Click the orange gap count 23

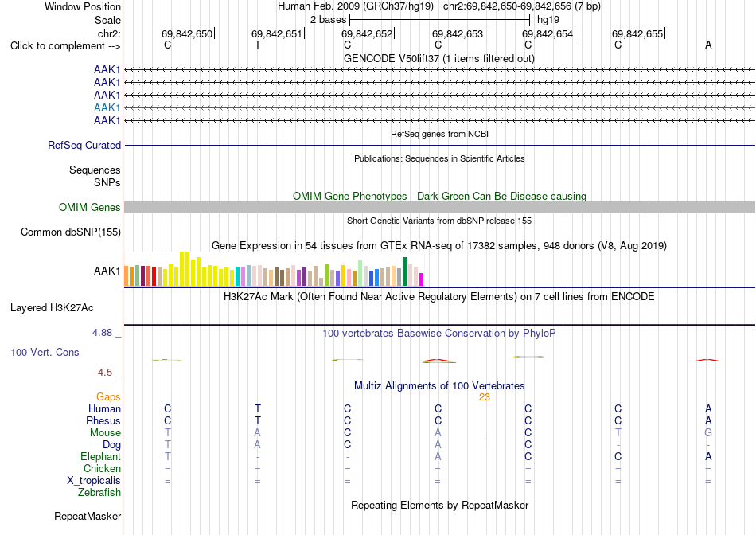tap(485, 397)
